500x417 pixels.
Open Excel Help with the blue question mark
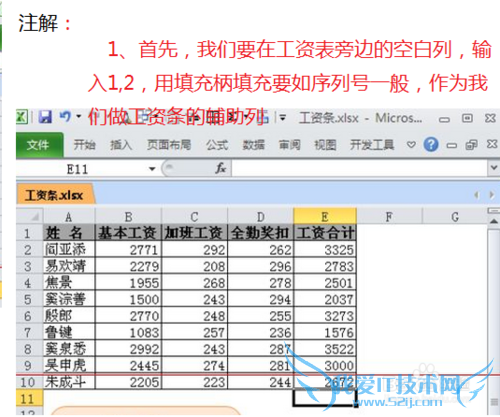point(431,144)
